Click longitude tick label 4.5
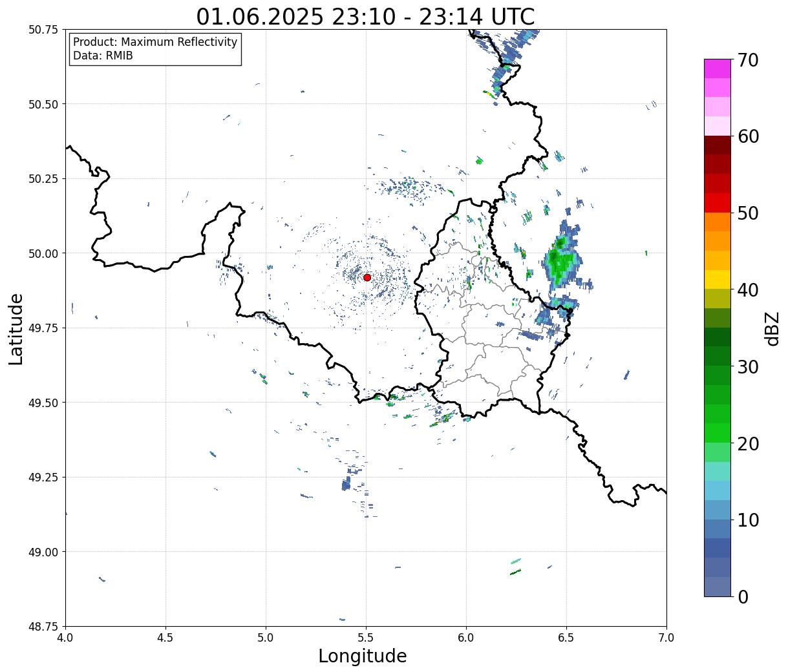 165,637
